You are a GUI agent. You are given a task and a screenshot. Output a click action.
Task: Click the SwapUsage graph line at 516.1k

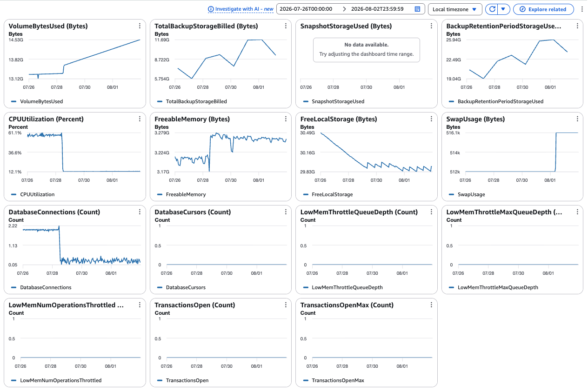pos(568,133)
